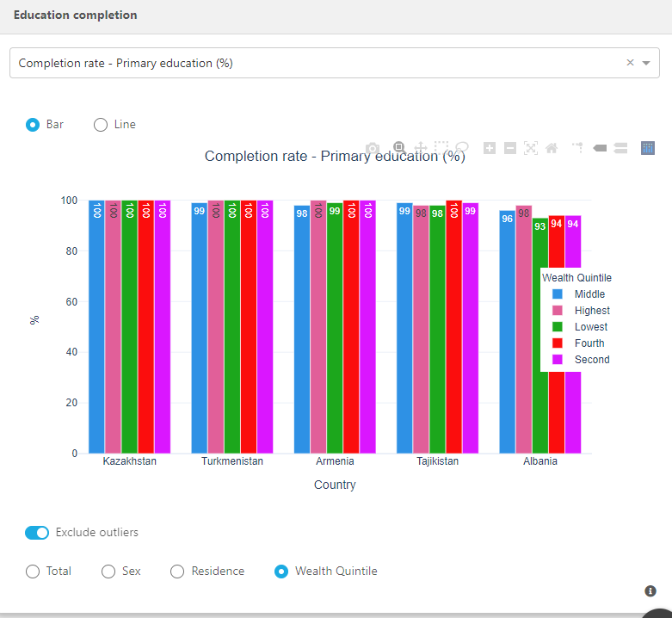This screenshot has width=672, height=618.
Task: Select the Wealth Quintile radio button
Action: [281, 572]
